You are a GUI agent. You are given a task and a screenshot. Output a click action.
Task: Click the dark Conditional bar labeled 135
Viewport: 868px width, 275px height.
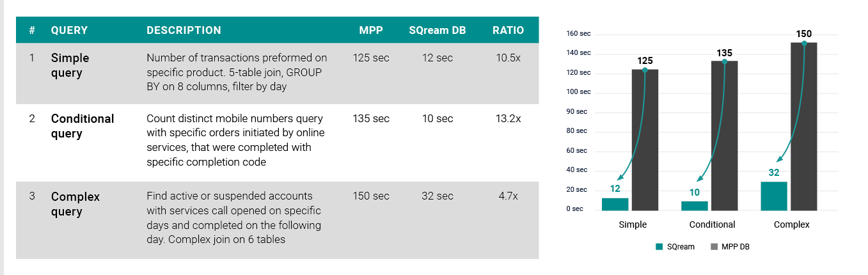click(x=724, y=135)
